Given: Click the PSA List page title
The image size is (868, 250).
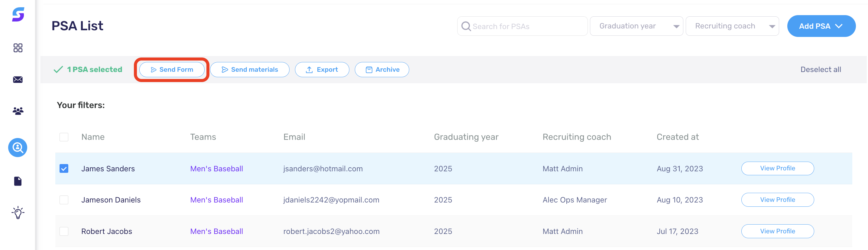Looking at the screenshot, I should [x=77, y=26].
